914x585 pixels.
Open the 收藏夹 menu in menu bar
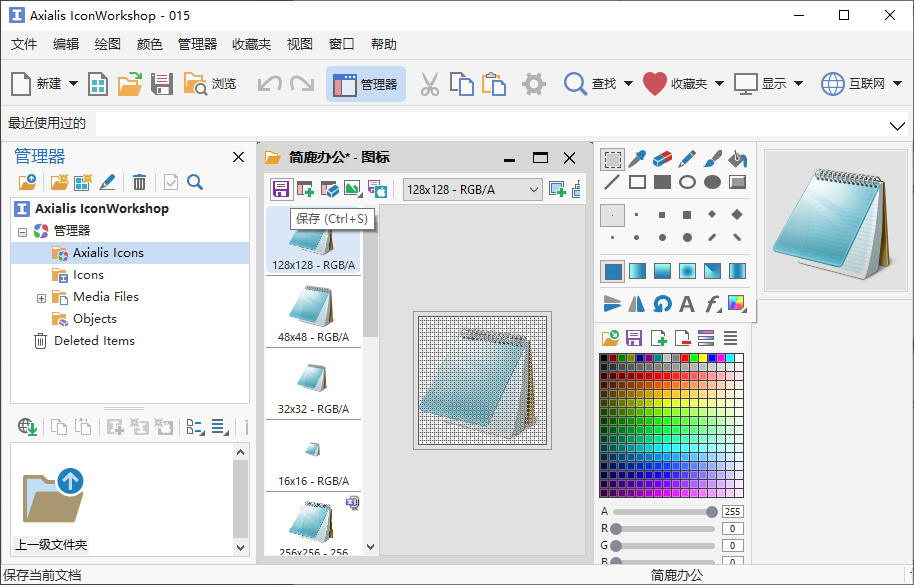(x=251, y=44)
